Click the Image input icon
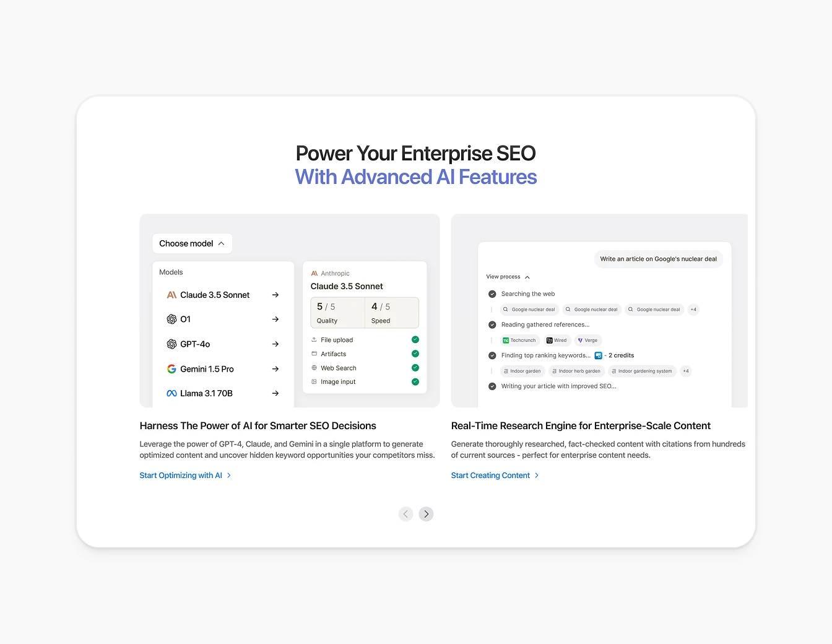Image resolution: width=832 pixels, height=644 pixels. pos(314,381)
